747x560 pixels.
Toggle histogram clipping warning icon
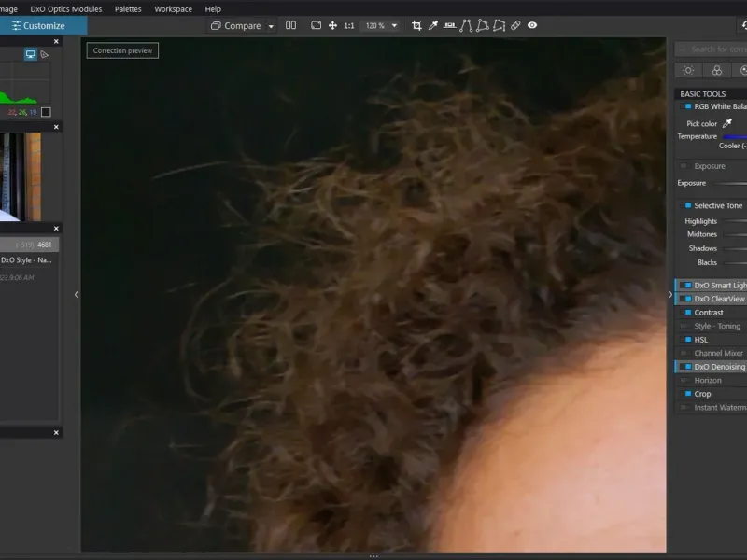44,54
